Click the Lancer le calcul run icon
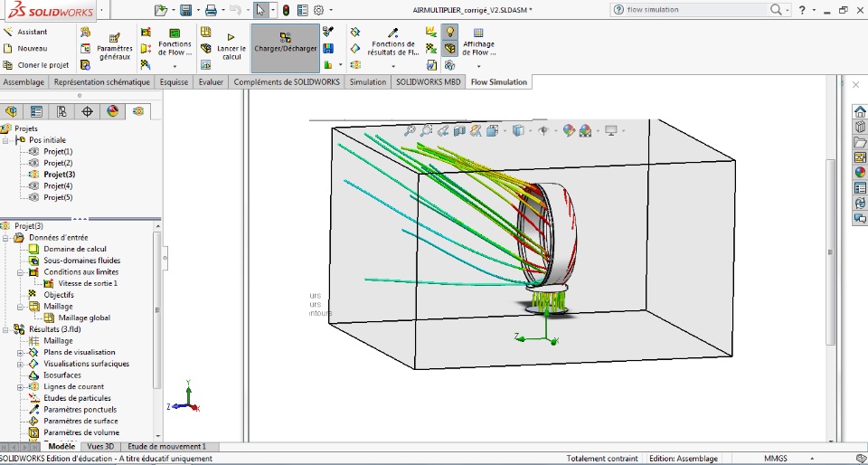The height and width of the screenshot is (465, 868). [231, 37]
